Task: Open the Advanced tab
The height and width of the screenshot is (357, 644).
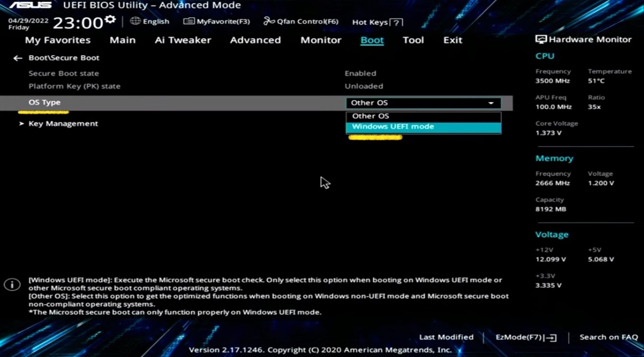Action: click(x=255, y=40)
